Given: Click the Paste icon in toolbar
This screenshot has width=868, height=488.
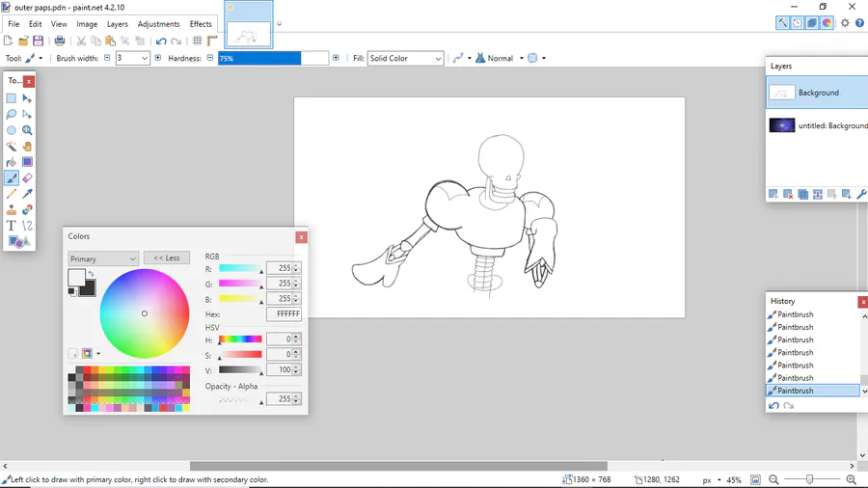Looking at the screenshot, I should point(110,41).
